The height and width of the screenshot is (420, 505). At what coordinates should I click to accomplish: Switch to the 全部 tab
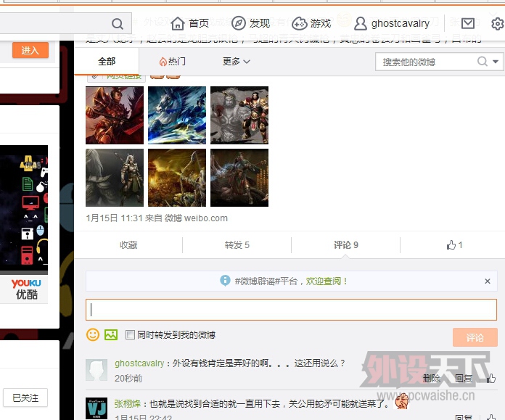[107, 61]
